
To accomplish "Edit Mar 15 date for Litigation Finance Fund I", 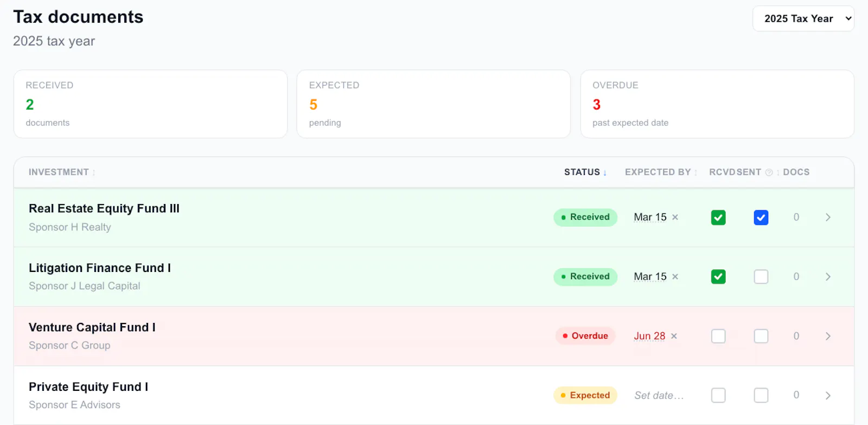I will click(650, 277).
